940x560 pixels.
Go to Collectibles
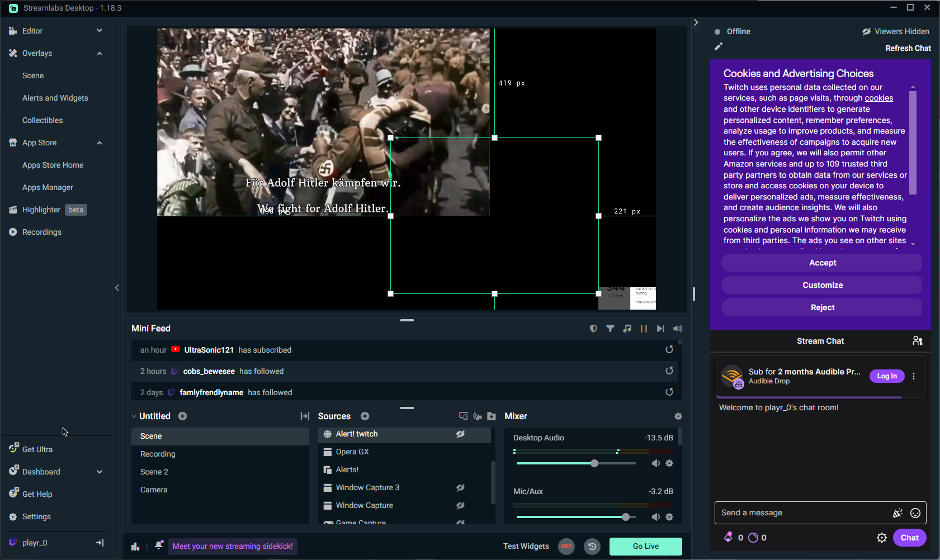42,120
